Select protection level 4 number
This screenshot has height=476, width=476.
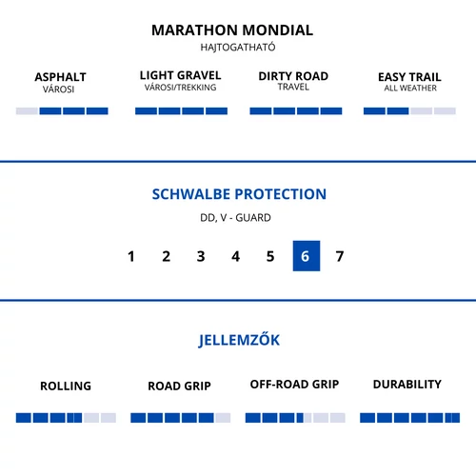coord(235,256)
